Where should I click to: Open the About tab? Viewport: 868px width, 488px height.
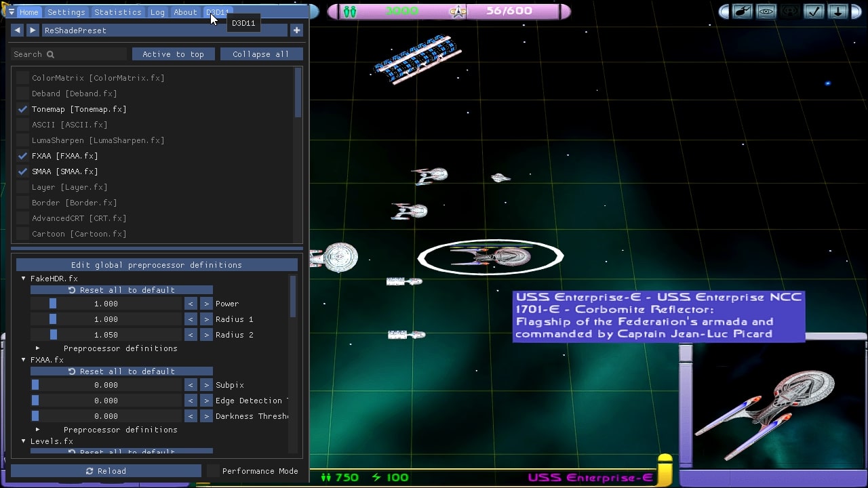click(x=185, y=12)
